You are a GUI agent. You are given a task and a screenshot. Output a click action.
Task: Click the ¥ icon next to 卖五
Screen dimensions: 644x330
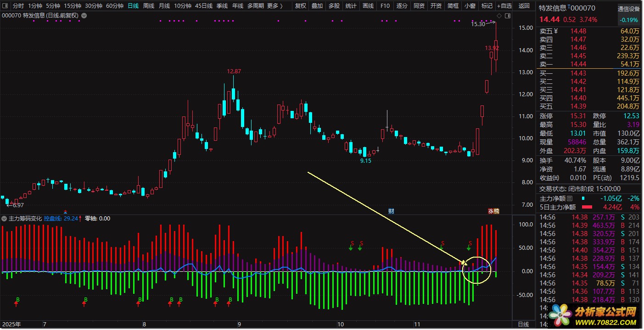point(556,31)
